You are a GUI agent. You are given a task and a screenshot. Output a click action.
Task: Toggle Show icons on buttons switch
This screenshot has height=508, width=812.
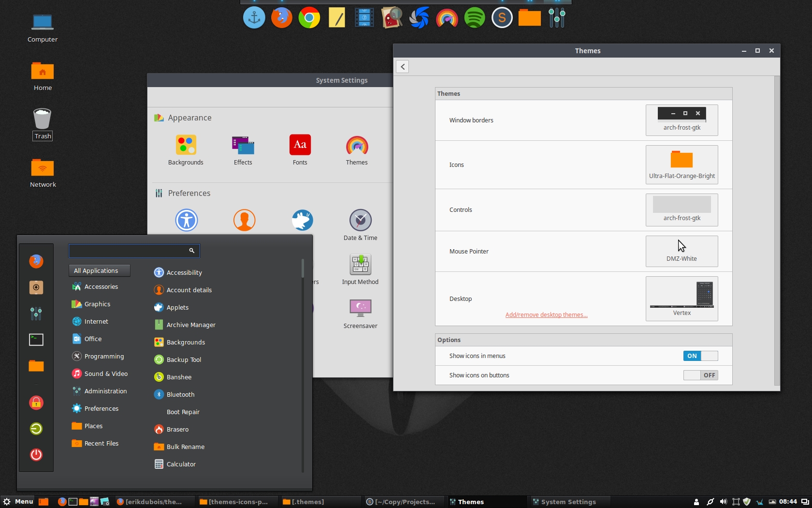700,375
